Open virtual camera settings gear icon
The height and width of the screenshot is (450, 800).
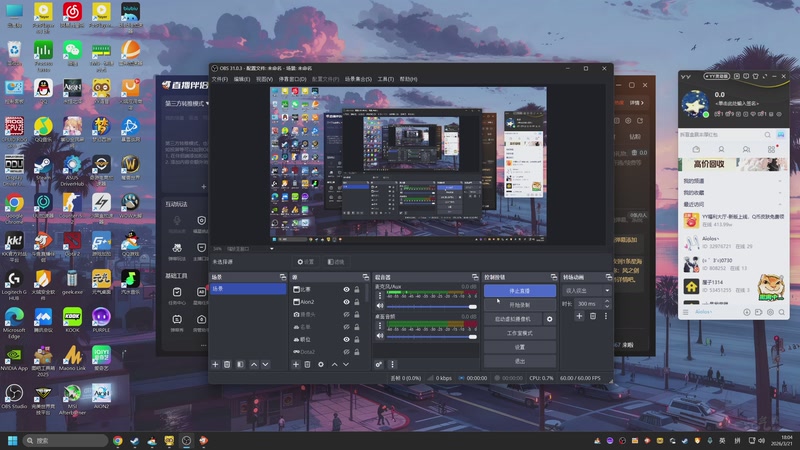click(x=549, y=319)
